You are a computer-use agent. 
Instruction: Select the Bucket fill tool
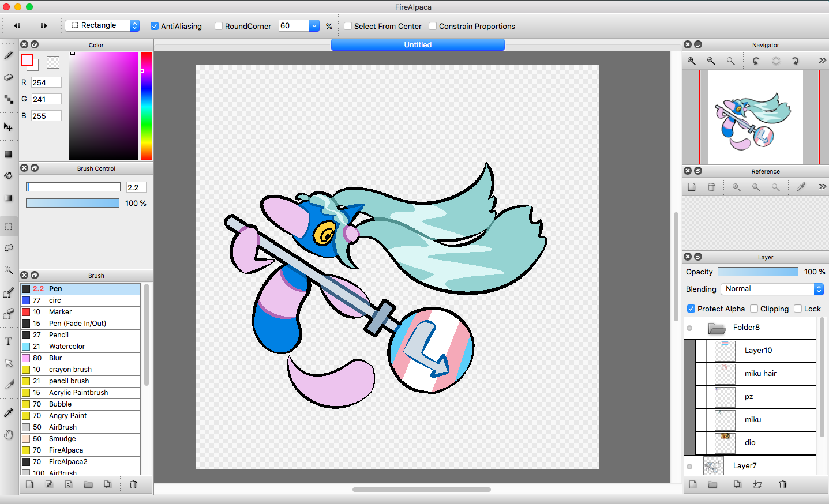[x=8, y=176]
